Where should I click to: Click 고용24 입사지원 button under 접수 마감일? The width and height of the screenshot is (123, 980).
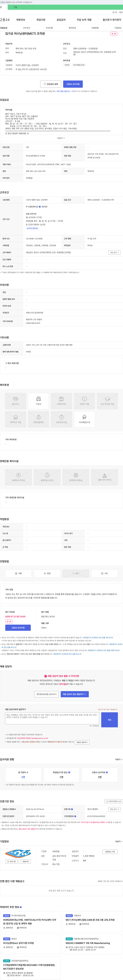(x=18, y=628)
